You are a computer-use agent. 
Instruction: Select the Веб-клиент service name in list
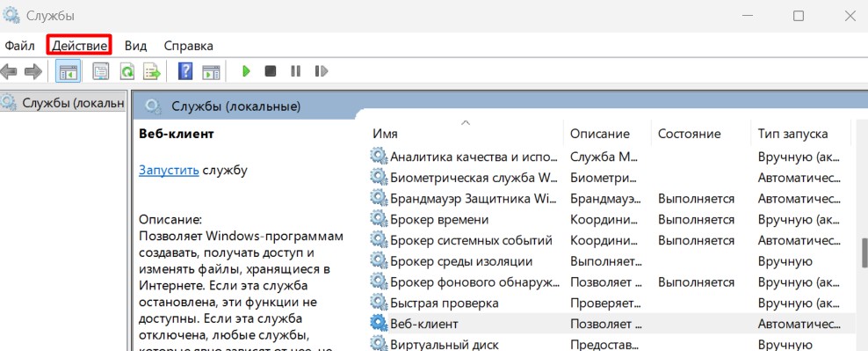point(424,324)
